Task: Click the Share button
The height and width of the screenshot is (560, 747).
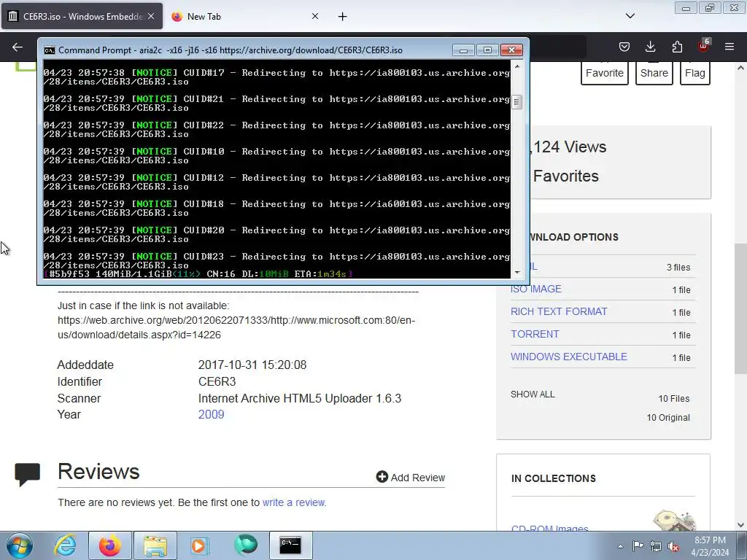Action: click(x=654, y=73)
